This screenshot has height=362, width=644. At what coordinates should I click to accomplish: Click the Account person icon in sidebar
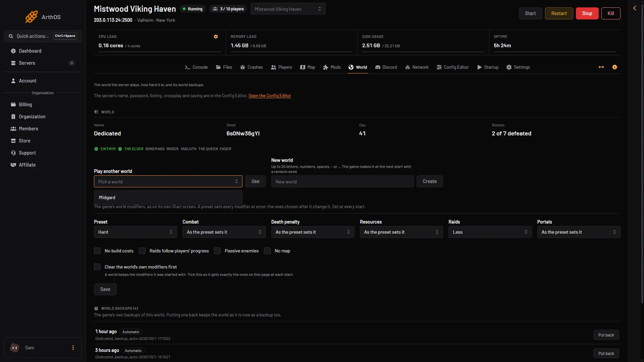(13, 81)
